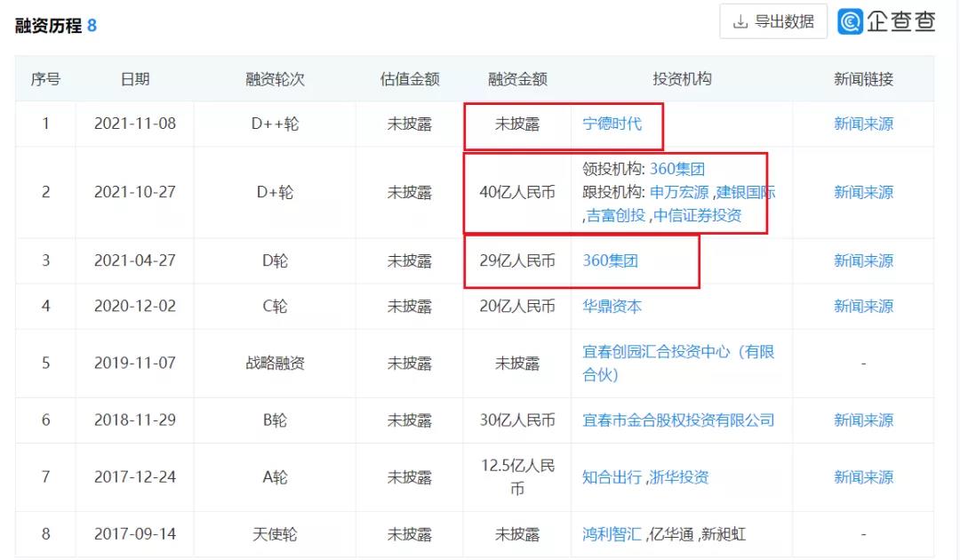
Task: Open 新闻来源 for 2020-12-02 row
Action: pos(863,306)
